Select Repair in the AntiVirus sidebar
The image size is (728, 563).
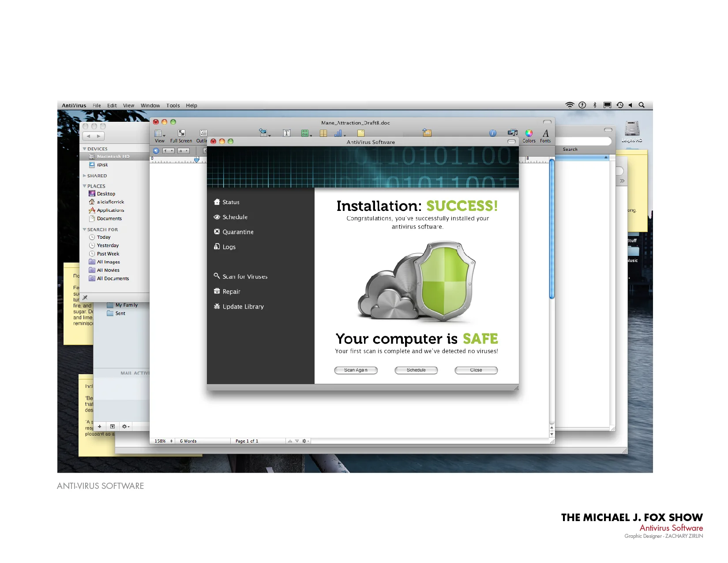(x=227, y=292)
